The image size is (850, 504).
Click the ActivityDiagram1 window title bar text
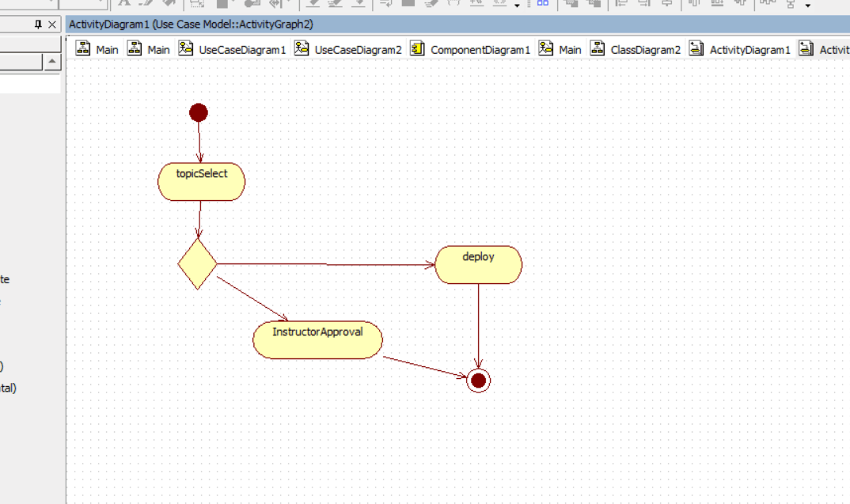(x=191, y=25)
